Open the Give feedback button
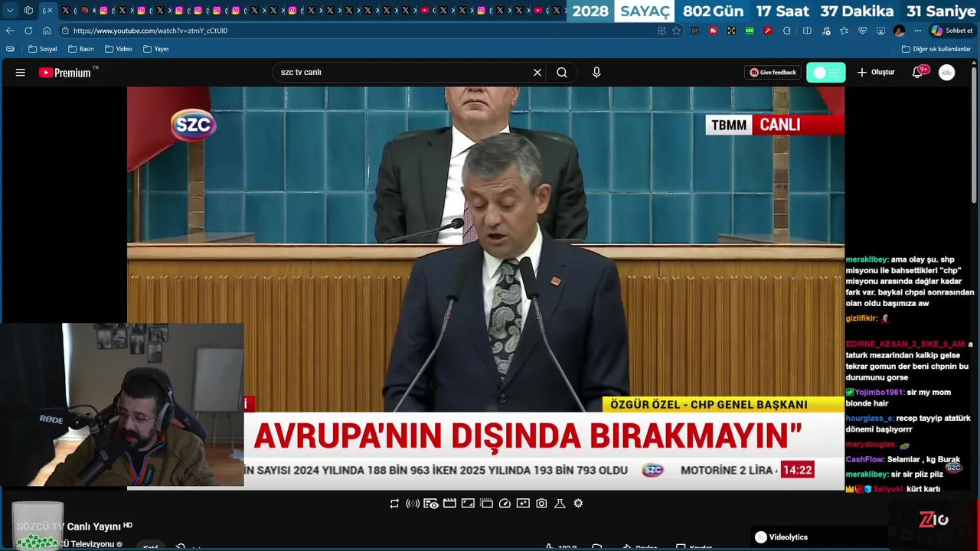Screen dimensions: 980x551 pos(773,73)
